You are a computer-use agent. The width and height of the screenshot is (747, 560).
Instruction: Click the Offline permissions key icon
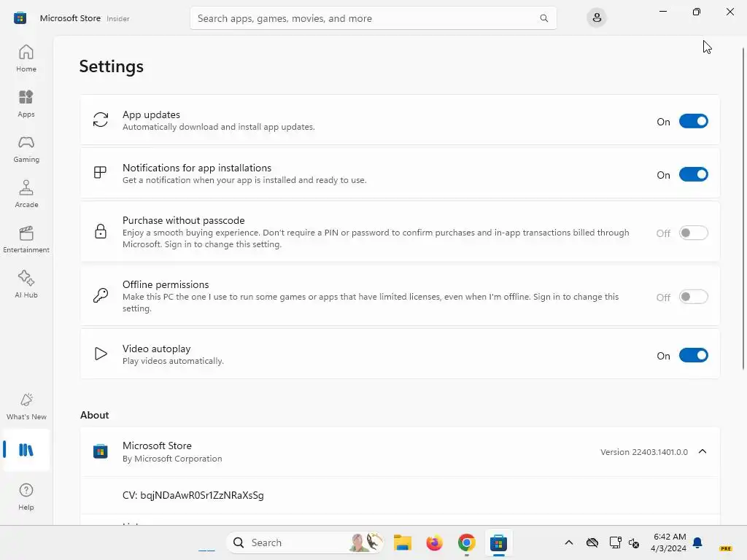click(101, 295)
